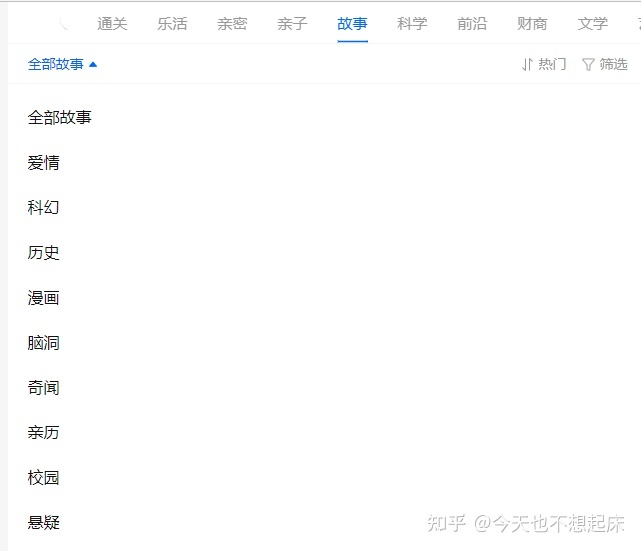The image size is (641, 551).
Task: Select the 财商 tab
Action: (x=532, y=24)
